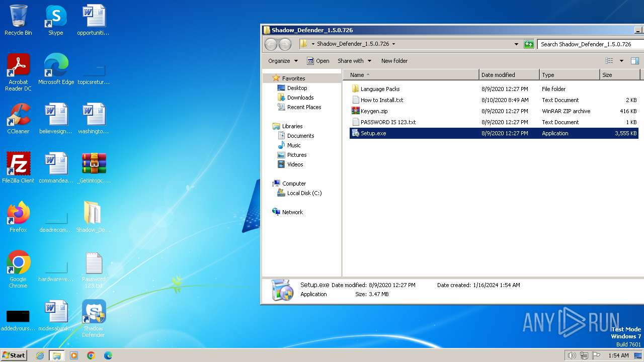The image size is (644, 362).
Task: Sort by Type column header
Action: point(570,75)
